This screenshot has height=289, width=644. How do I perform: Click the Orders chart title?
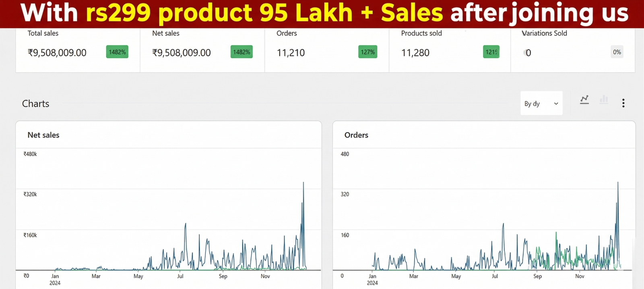(356, 135)
